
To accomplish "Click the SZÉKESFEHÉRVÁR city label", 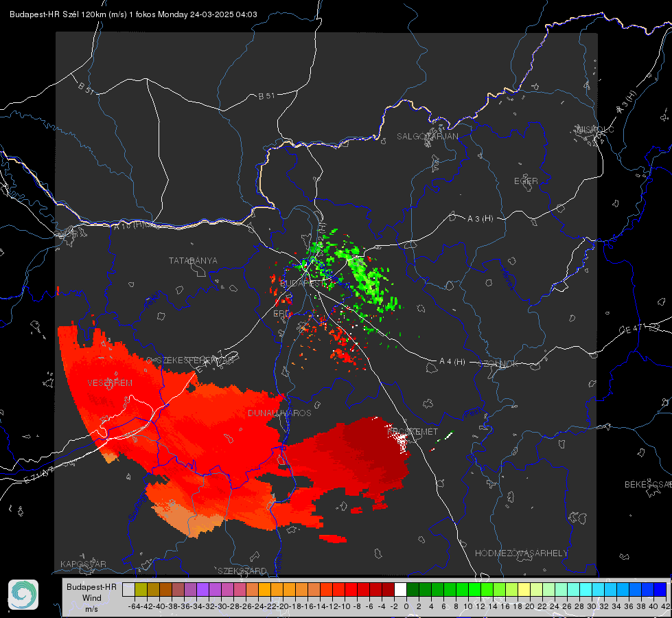I will coord(195,360).
